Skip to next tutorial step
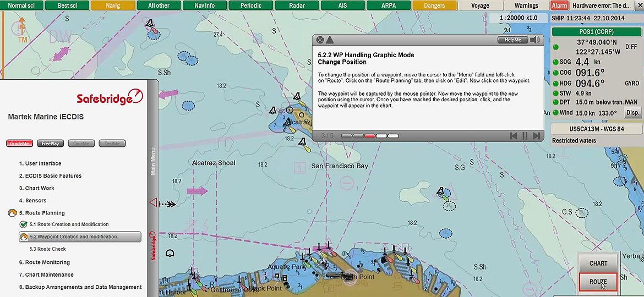 click(x=536, y=136)
